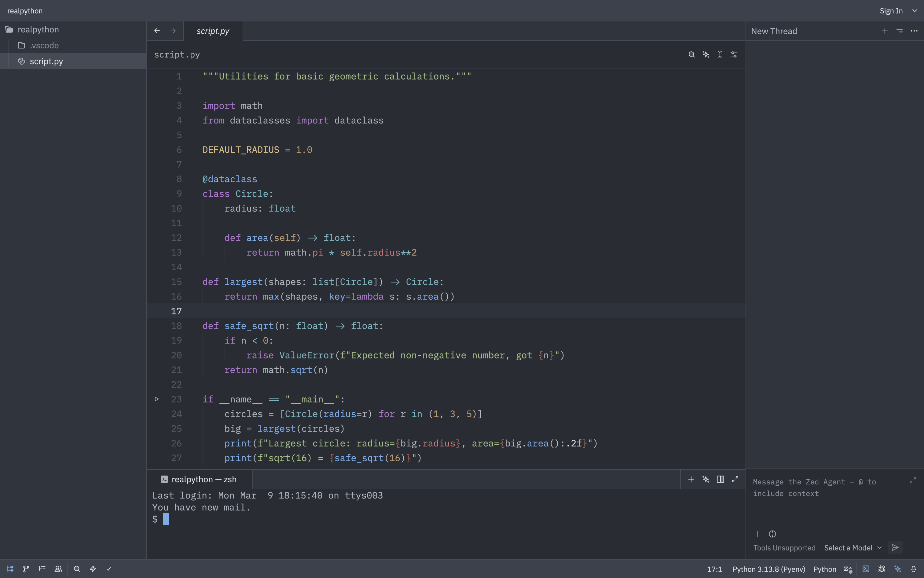
Task: Click the inline assist sparkle in editor toolbar
Action: coord(706,55)
